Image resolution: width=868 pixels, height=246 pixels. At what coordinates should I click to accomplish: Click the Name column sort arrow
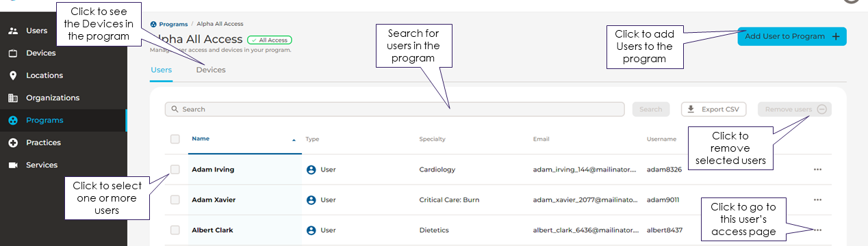pyautogui.click(x=294, y=139)
